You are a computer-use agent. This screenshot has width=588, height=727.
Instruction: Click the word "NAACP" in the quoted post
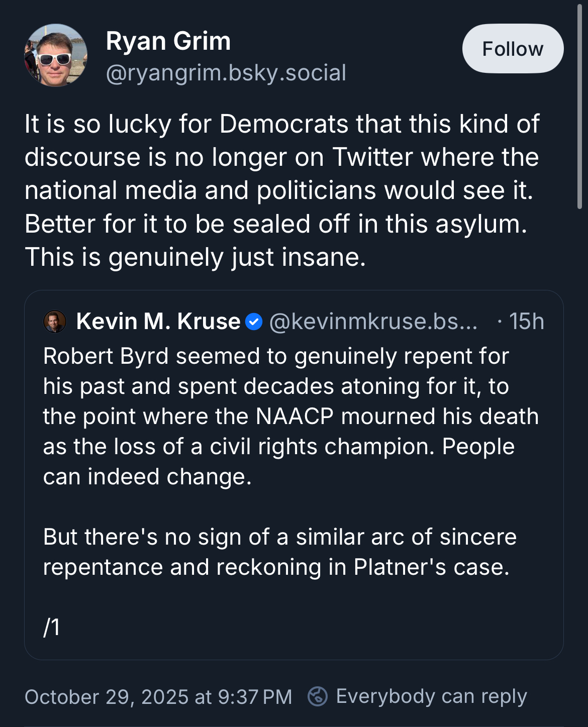click(295, 417)
